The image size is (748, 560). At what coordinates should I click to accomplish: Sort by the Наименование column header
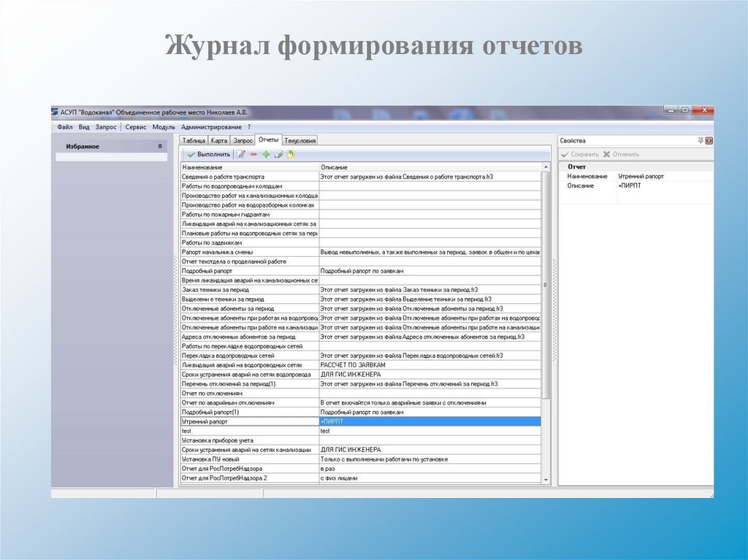250,167
